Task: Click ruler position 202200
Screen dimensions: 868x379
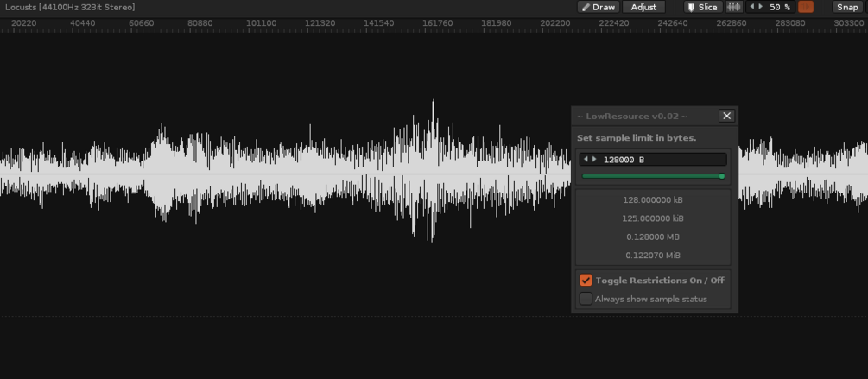Action: (555, 23)
